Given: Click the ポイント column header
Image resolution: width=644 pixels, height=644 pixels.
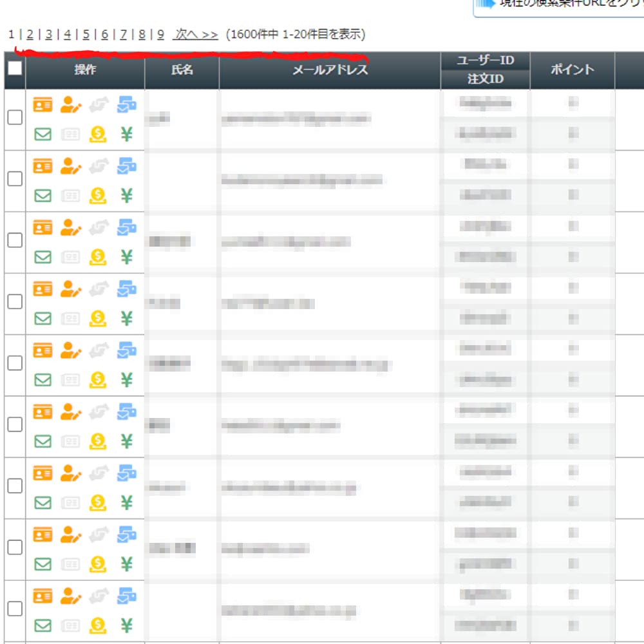Looking at the screenshot, I should pos(572,70).
